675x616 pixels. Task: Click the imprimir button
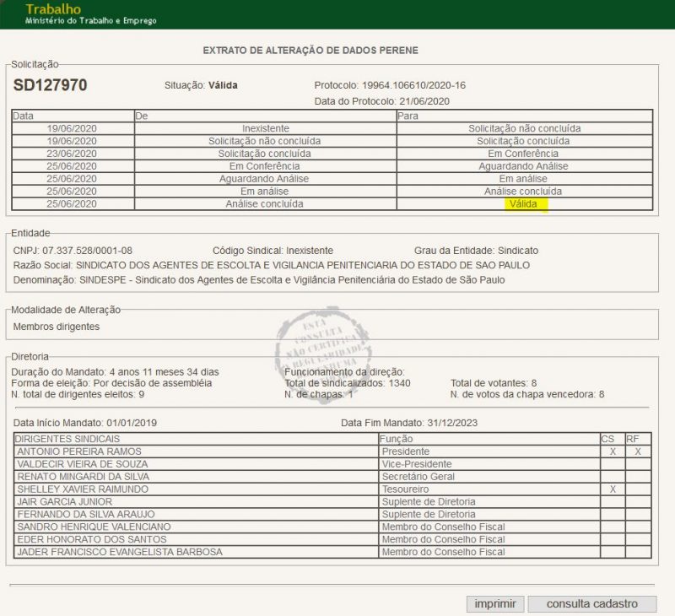tap(495, 604)
